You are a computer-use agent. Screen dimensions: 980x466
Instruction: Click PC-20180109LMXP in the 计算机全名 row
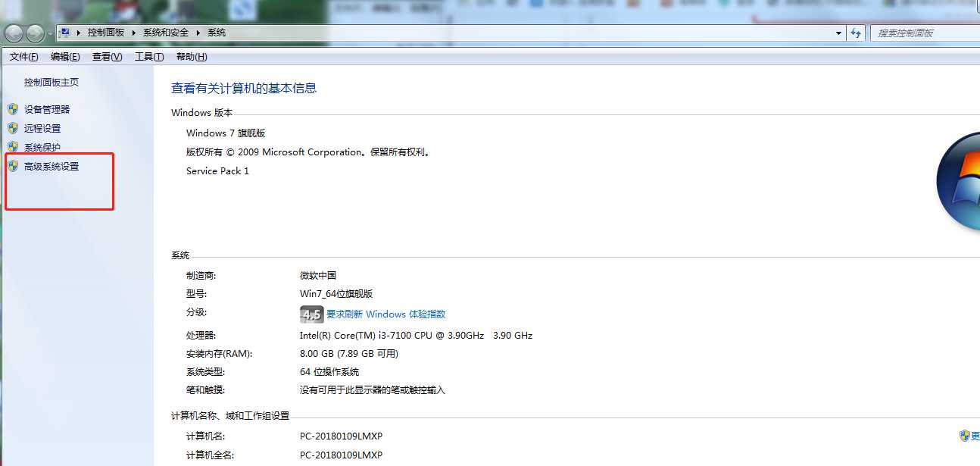pos(341,455)
